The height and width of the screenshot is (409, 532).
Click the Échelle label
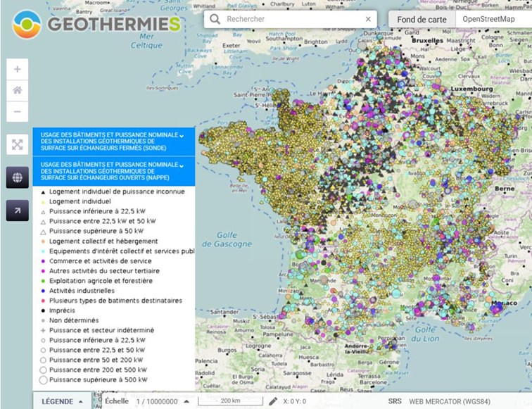tap(117, 401)
